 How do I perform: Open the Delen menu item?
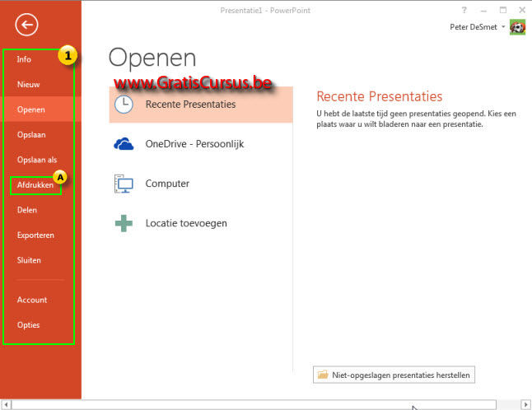pyautogui.click(x=27, y=210)
